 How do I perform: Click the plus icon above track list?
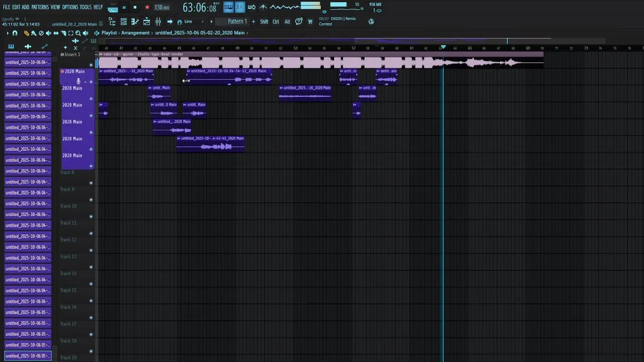[65, 48]
